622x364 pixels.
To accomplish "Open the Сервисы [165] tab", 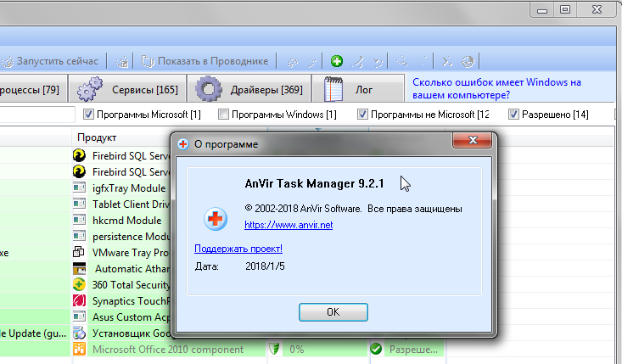I will click(127, 89).
